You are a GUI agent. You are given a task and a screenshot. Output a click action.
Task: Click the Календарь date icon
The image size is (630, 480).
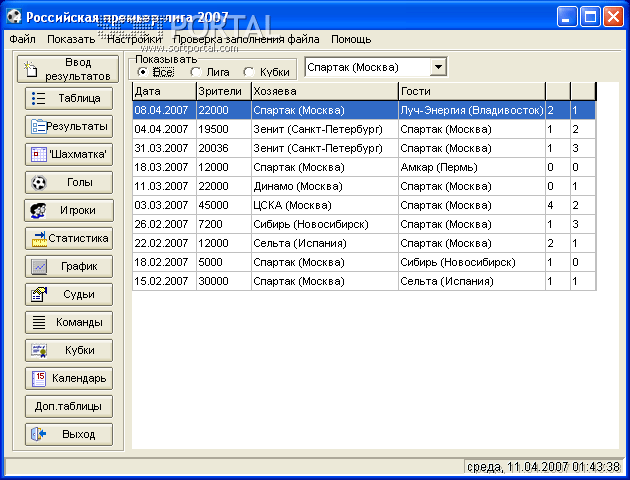[x=39, y=378]
